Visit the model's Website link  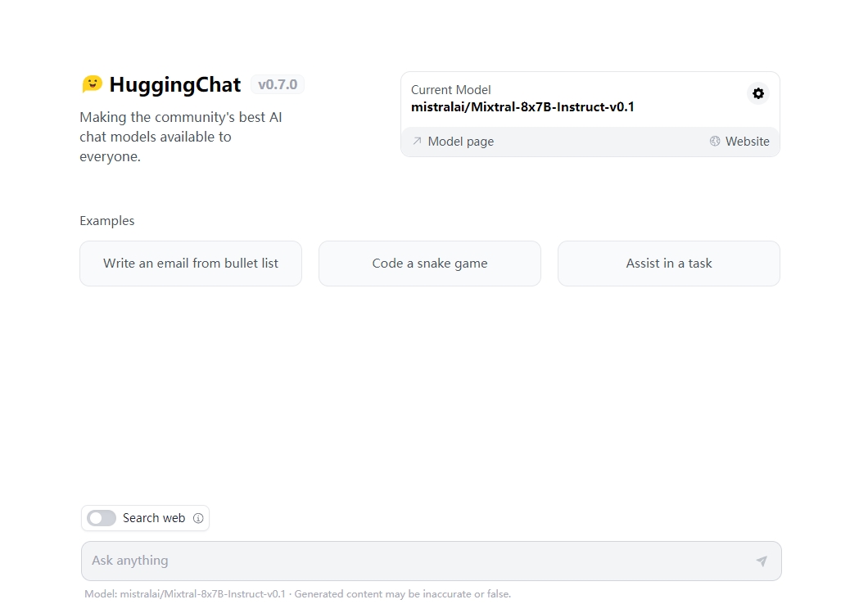coord(747,142)
